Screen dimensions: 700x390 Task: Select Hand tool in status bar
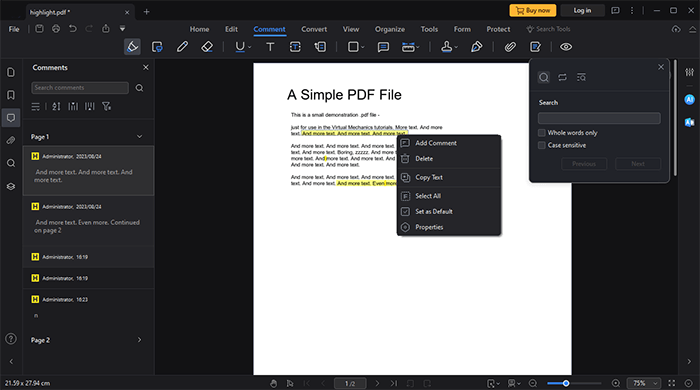[x=273, y=383]
